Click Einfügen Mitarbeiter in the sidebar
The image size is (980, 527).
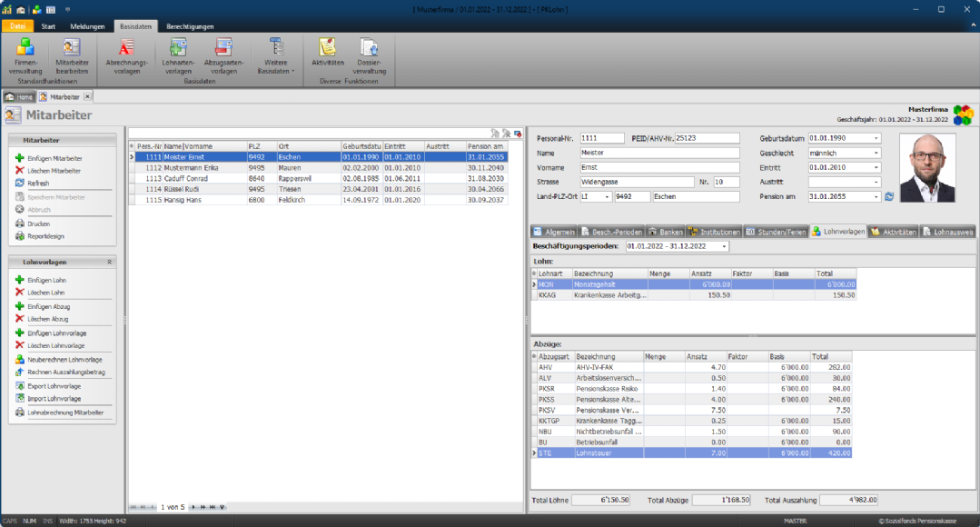(x=54, y=158)
